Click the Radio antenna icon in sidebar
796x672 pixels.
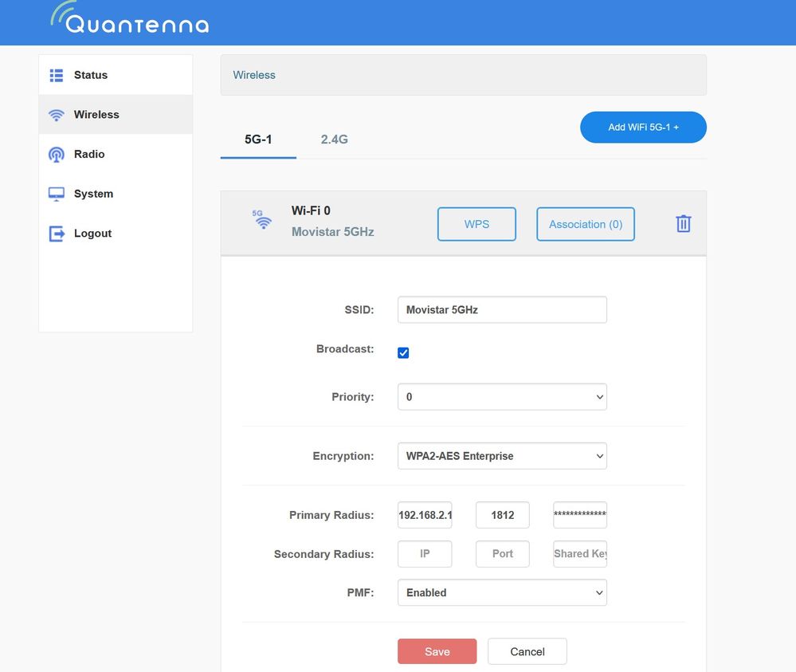(x=57, y=155)
